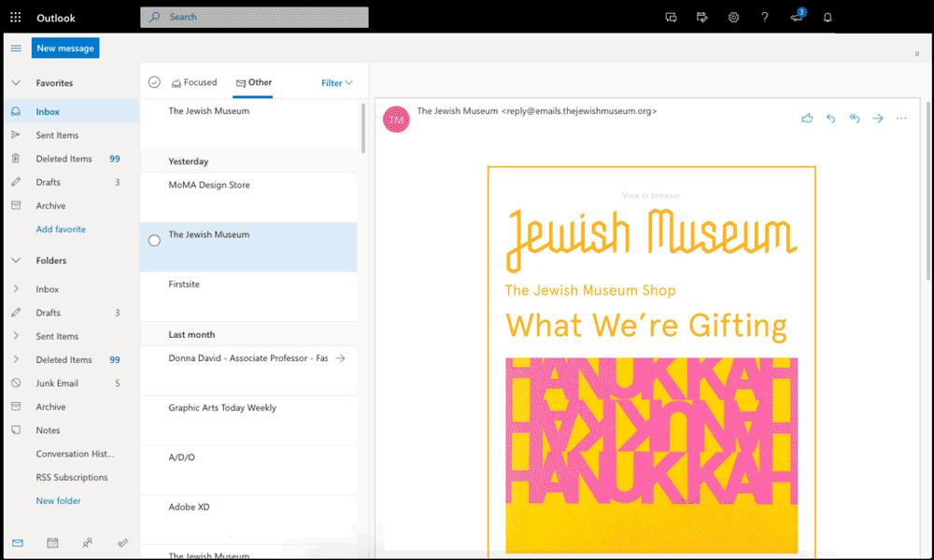This screenshot has width=934, height=560.
Task: Forward the open email
Action: coord(877,119)
